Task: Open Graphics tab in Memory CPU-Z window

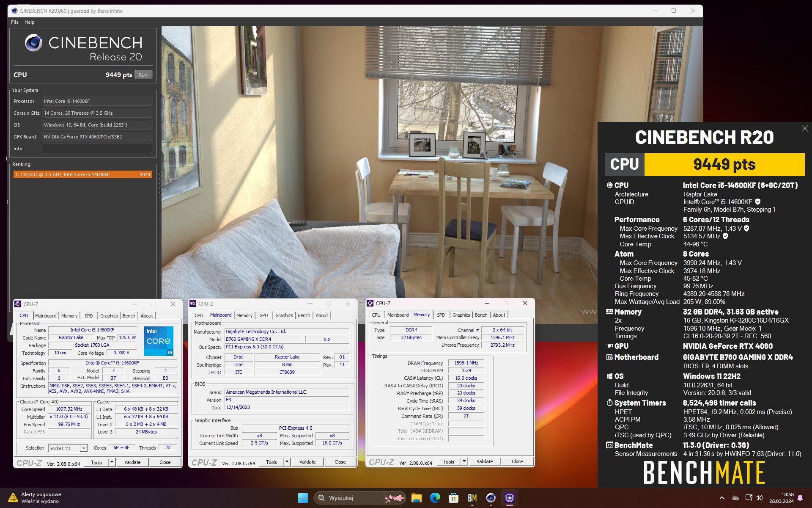Action: 461,315
